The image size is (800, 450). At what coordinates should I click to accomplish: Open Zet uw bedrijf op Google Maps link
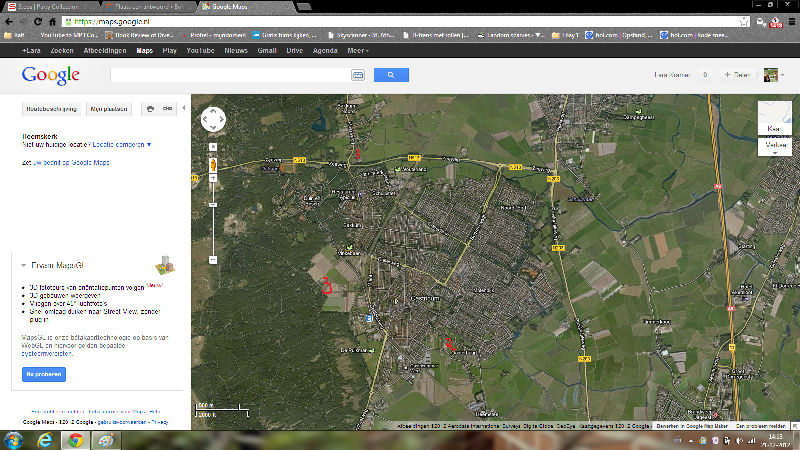pyautogui.click(x=65, y=163)
